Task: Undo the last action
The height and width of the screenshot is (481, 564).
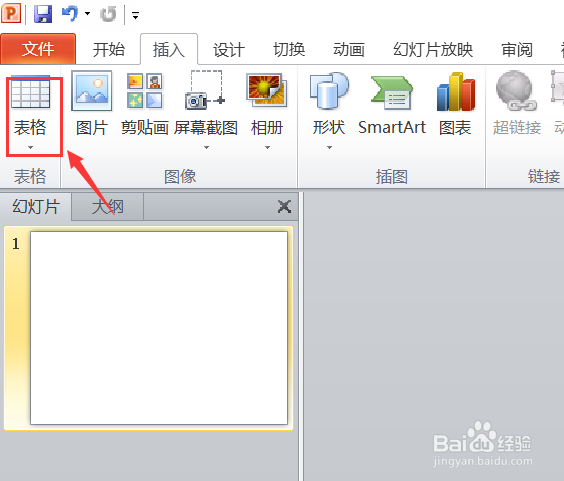Action: 70,14
